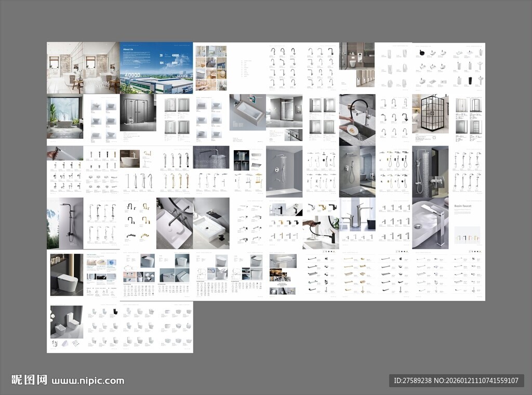The height and width of the screenshot is (395, 532).
Task: Select concealed shower on gray wall photo
Action: tap(284, 172)
